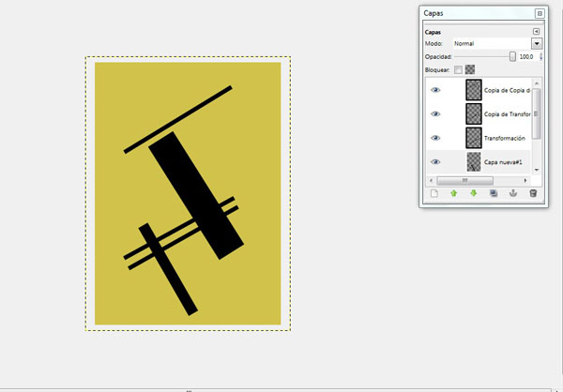This screenshot has height=392, width=563.
Task: Open the Capas tab configuration menu
Action: [536, 32]
